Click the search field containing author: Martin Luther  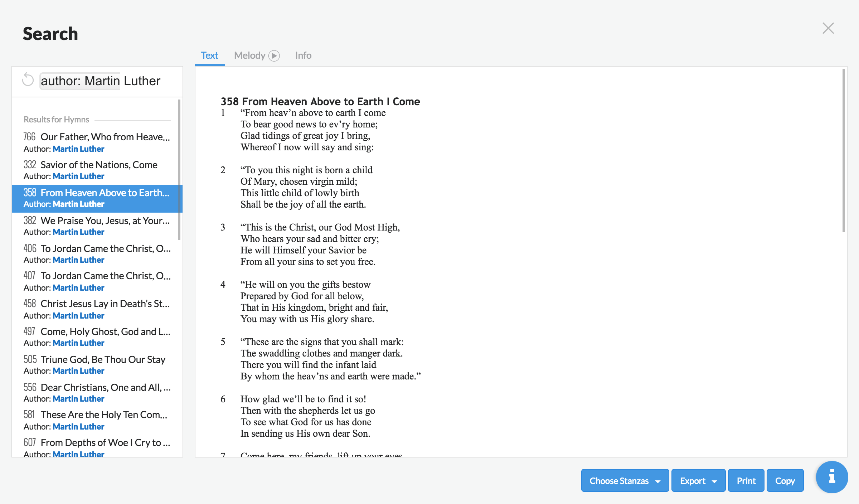click(107, 81)
